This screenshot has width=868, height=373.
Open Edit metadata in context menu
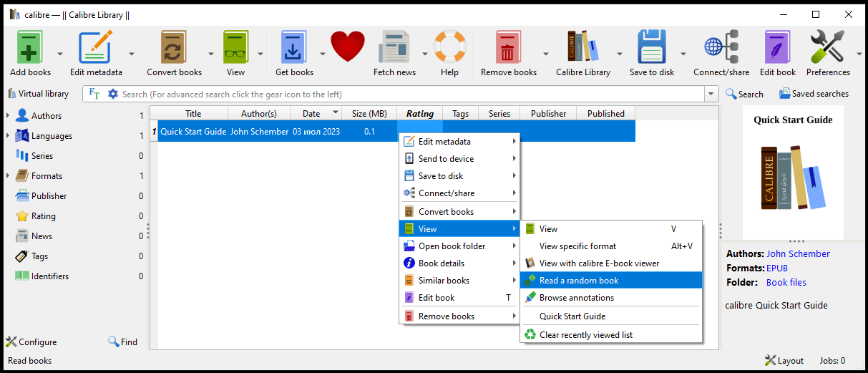459,141
